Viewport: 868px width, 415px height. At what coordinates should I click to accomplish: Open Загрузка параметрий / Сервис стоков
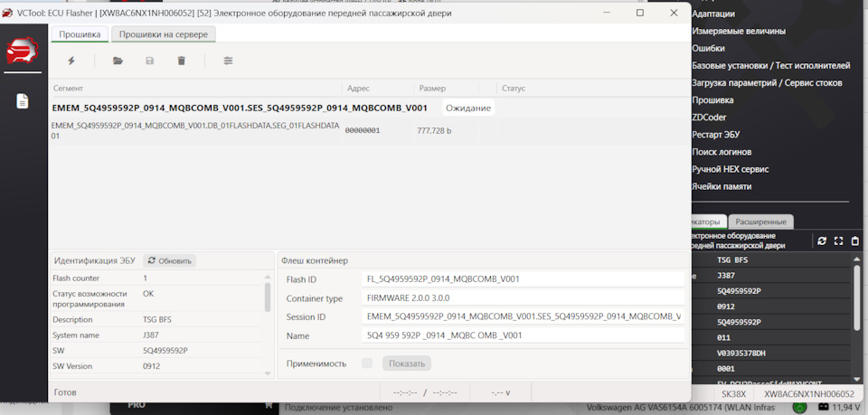tap(768, 82)
